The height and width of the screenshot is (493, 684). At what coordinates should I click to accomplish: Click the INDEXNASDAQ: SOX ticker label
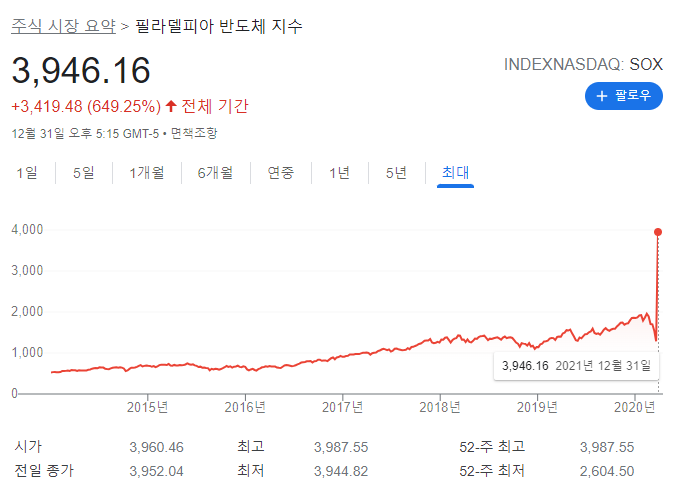583,65
